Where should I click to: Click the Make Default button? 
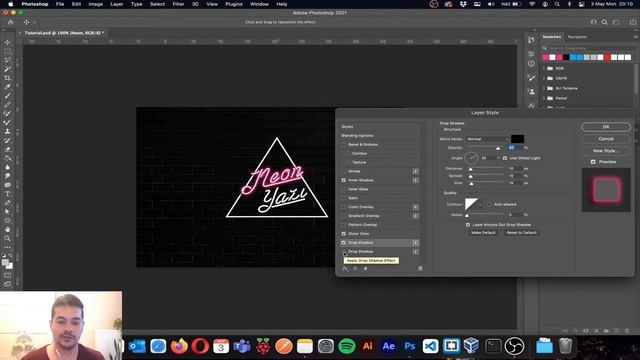pyautogui.click(x=483, y=233)
